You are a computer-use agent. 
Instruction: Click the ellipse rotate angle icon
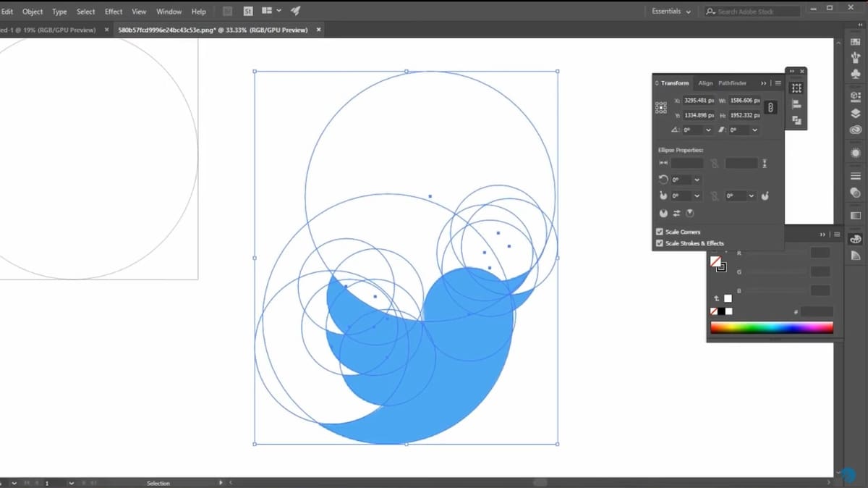[663, 180]
